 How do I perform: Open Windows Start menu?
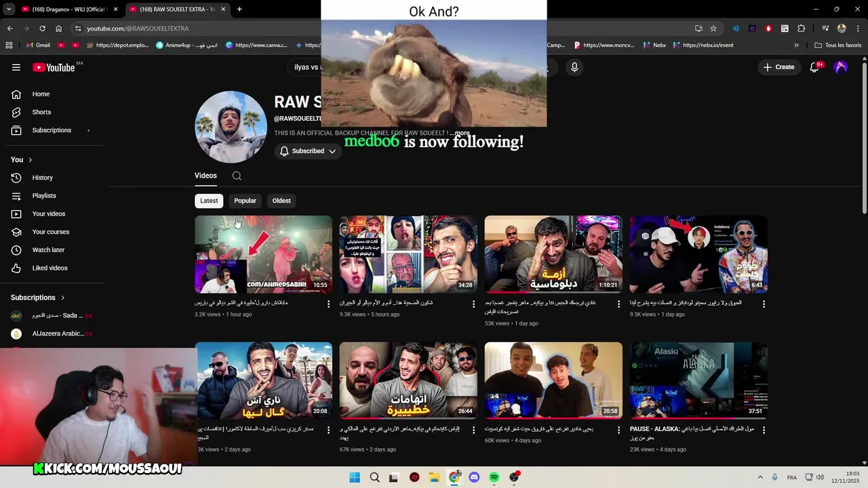click(x=355, y=477)
